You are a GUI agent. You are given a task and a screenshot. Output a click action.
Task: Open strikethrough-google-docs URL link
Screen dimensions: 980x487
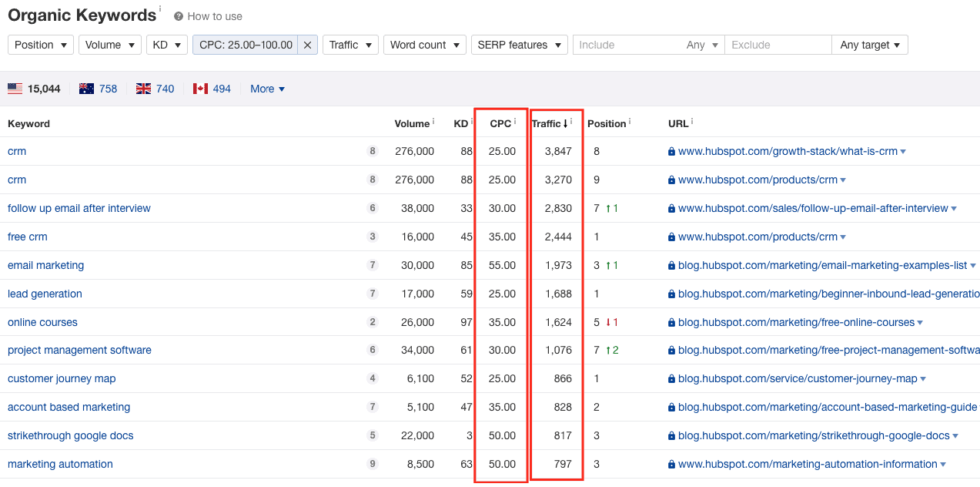(814, 435)
